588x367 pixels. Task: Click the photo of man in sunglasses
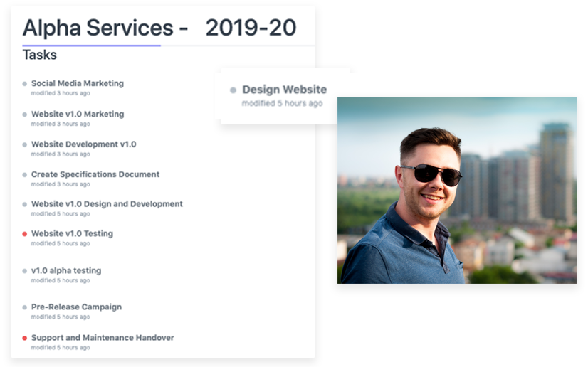coord(456,190)
